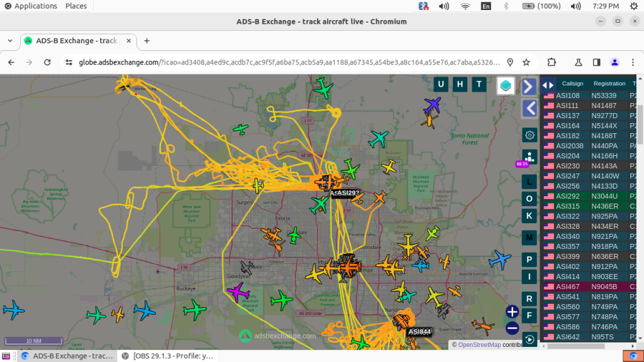Zoom in with the plus button
This screenshot has width=644, height=362.
pos(512,312)
